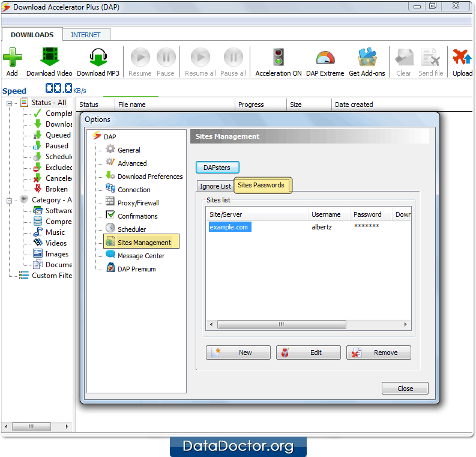Open Get Add-ons puzzle icon

point(367,57)
